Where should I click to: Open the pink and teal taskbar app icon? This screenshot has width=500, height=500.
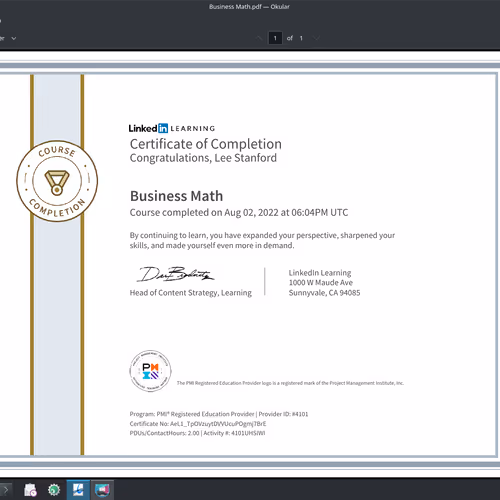(x=102, y=490)
